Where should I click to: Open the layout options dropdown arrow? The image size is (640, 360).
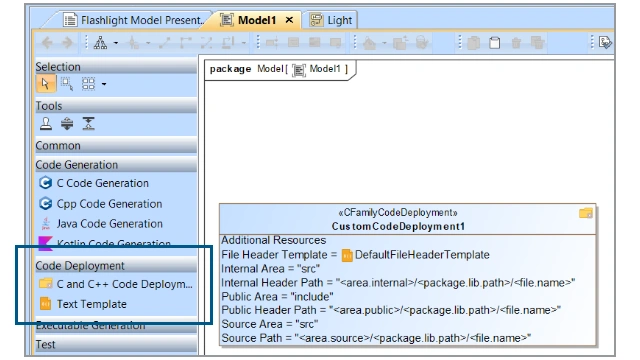pos(116,42)
